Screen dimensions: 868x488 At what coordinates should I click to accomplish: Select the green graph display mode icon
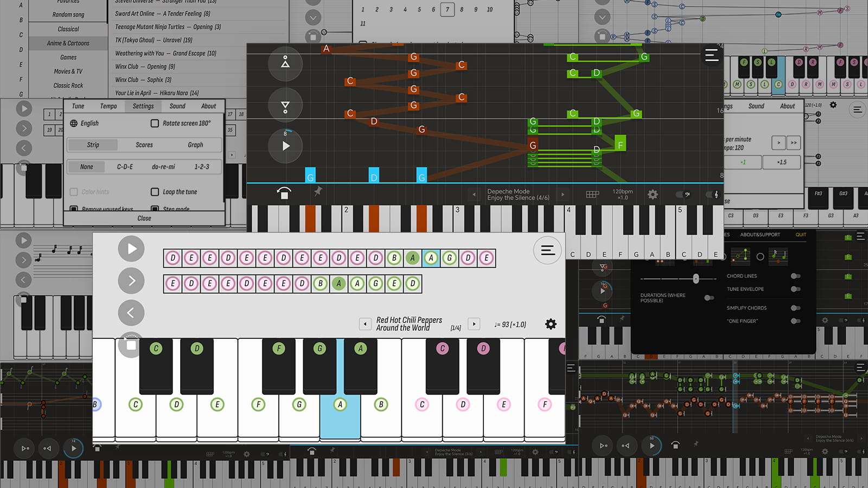pos(742,255)
